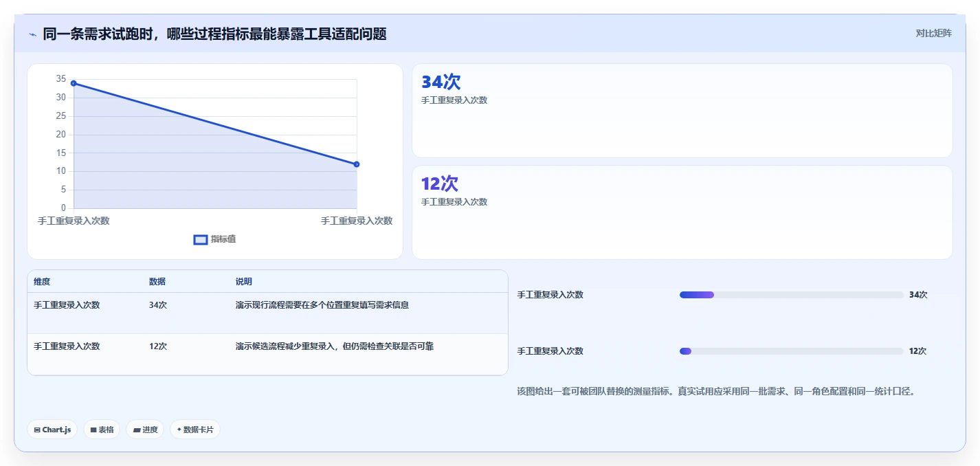
Task: Click the slanted bar icon in 进度 chip
Action: [137, 430]
